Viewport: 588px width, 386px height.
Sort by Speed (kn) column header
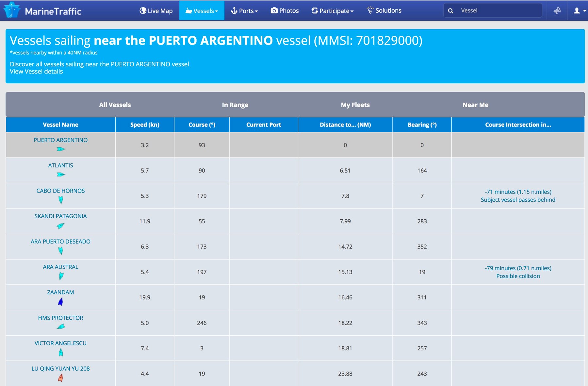(x=145, y=125)
